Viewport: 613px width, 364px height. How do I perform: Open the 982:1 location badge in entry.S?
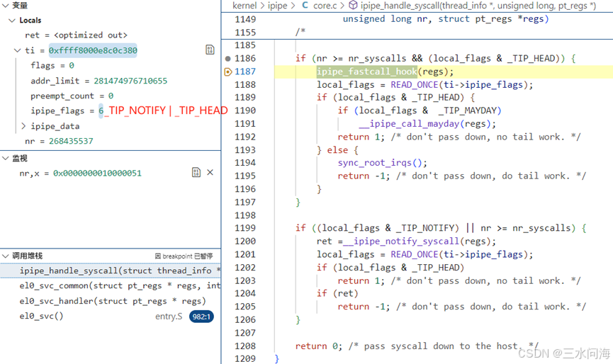pos(201,317)
